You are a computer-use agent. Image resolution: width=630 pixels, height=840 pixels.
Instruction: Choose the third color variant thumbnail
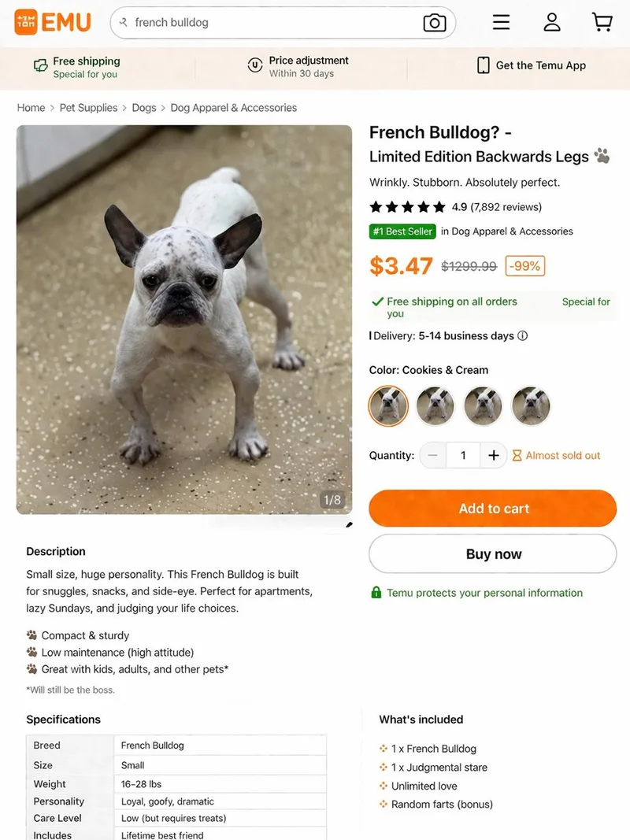(x=483, y=406)
